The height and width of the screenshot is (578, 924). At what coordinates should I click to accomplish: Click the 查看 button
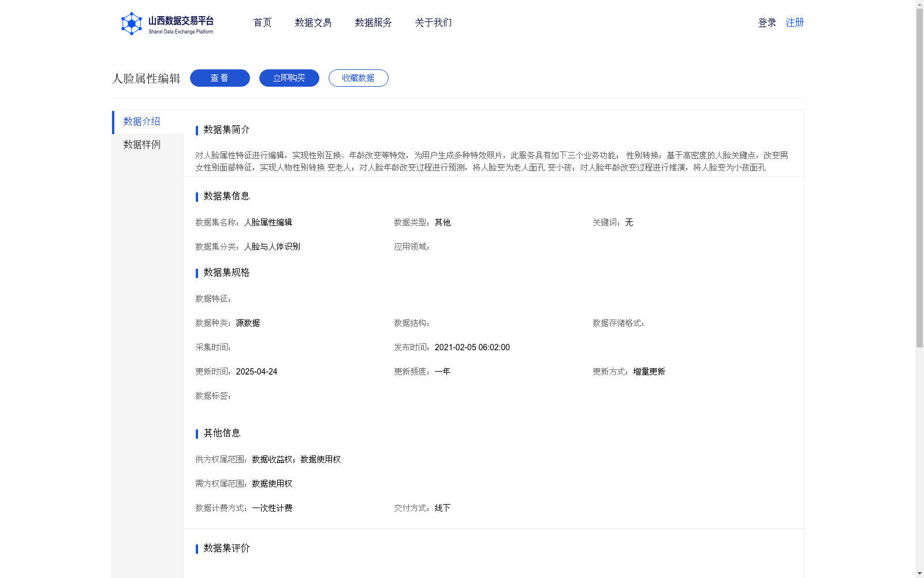[219, 77]
